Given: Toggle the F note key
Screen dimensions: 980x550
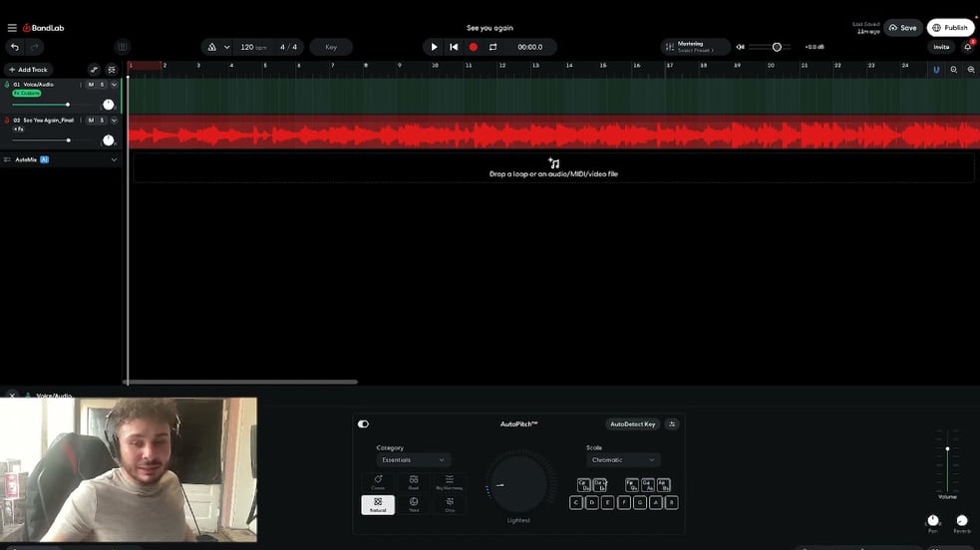Looking at the screenshot, I should click(x=624, y=502).
